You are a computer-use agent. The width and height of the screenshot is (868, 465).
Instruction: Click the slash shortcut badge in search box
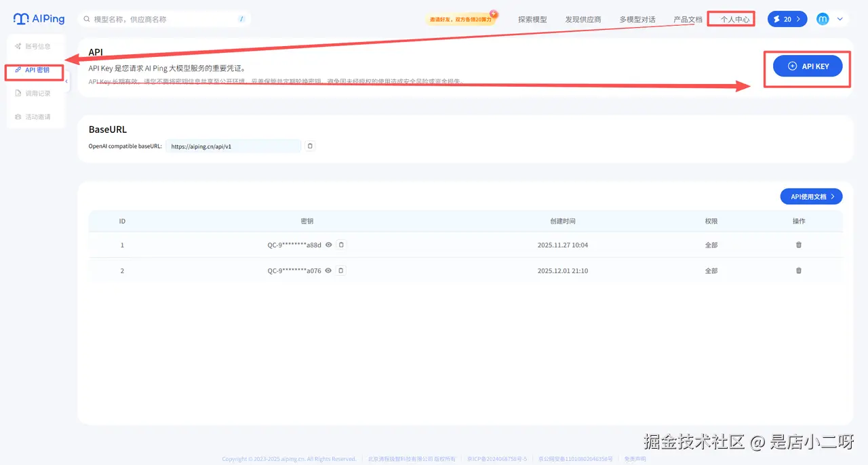pos(241,19)
